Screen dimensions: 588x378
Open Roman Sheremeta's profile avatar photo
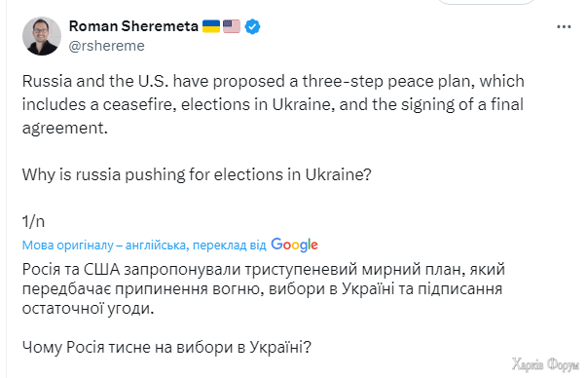[x=42, y=36]
